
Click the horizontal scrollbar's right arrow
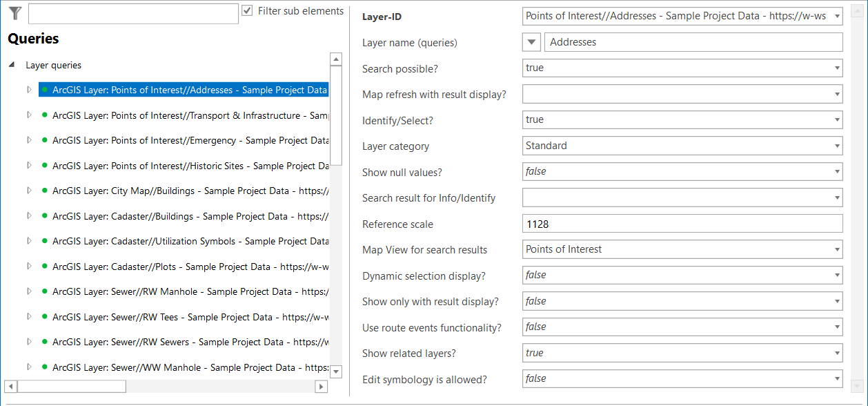(321, 386)
